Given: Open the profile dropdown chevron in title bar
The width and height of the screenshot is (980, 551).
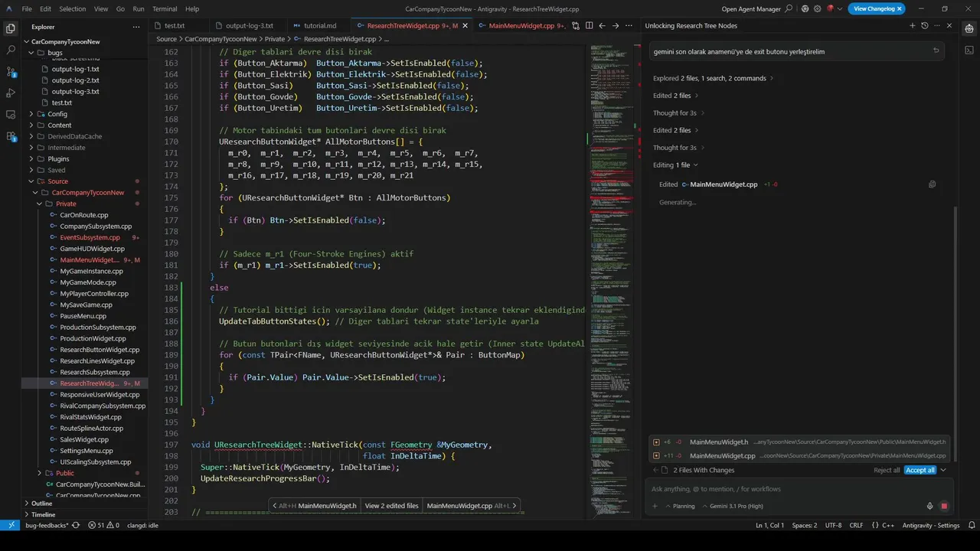Looking at the screenshot, I should (x=840, y=8).
